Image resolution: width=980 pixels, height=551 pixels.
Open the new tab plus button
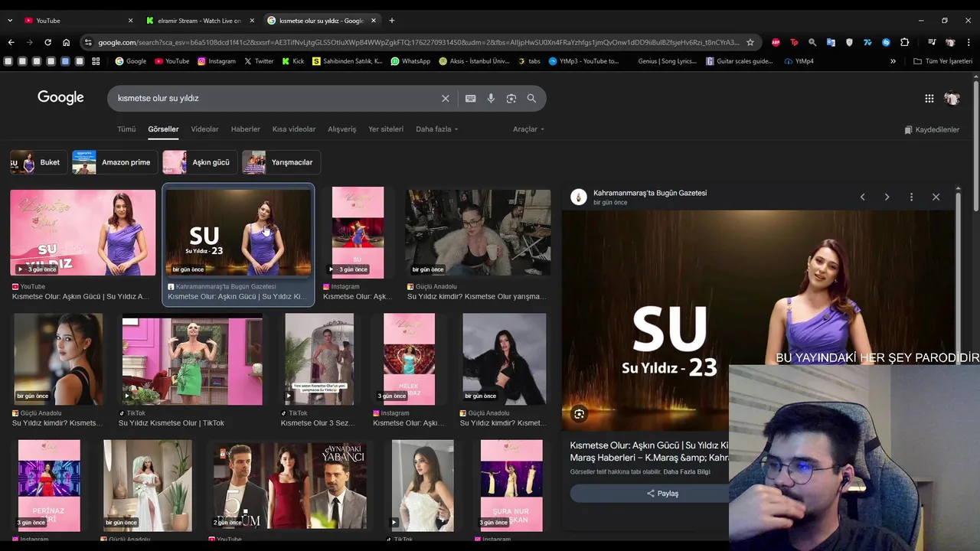click(x=392, y=21)
